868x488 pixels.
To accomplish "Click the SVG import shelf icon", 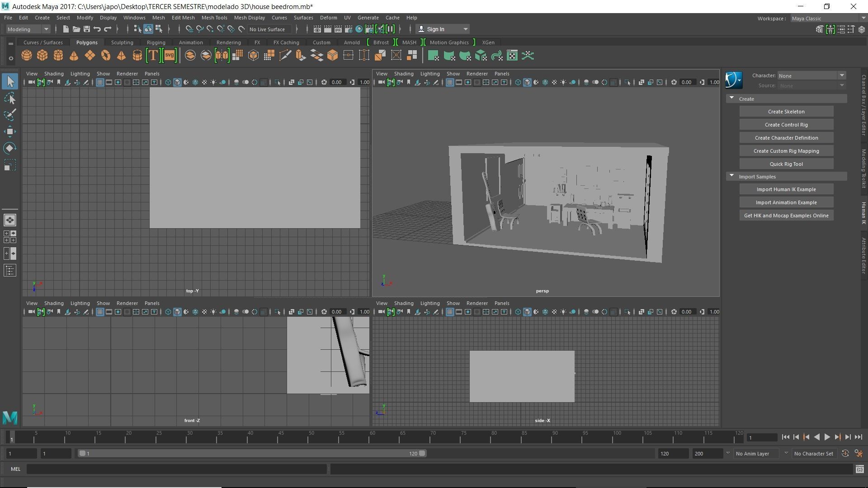I will tap(170, 56).
